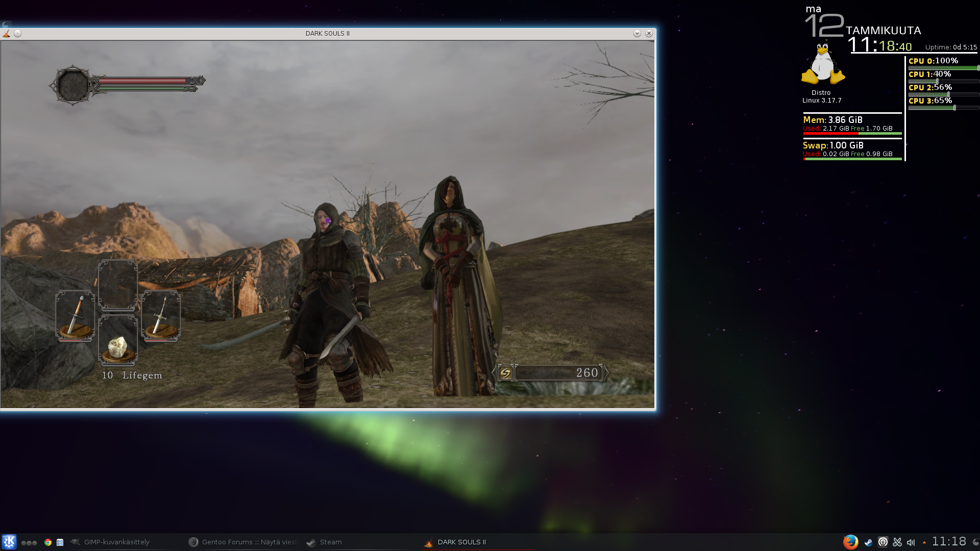Click the Firefox tray icon
The width and height of the screenshot is (980, 551).
point(850,542)
